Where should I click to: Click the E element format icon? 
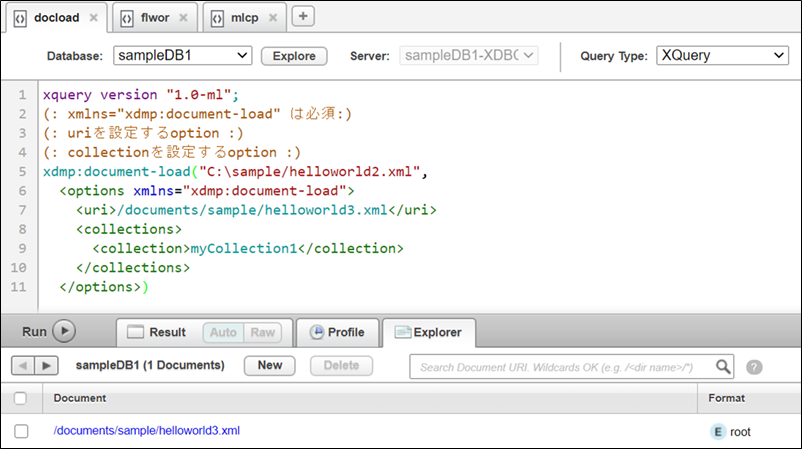click(718, 432)
